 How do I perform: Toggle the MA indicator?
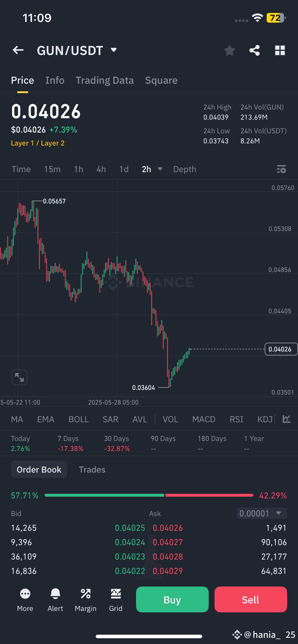point(17,419)
